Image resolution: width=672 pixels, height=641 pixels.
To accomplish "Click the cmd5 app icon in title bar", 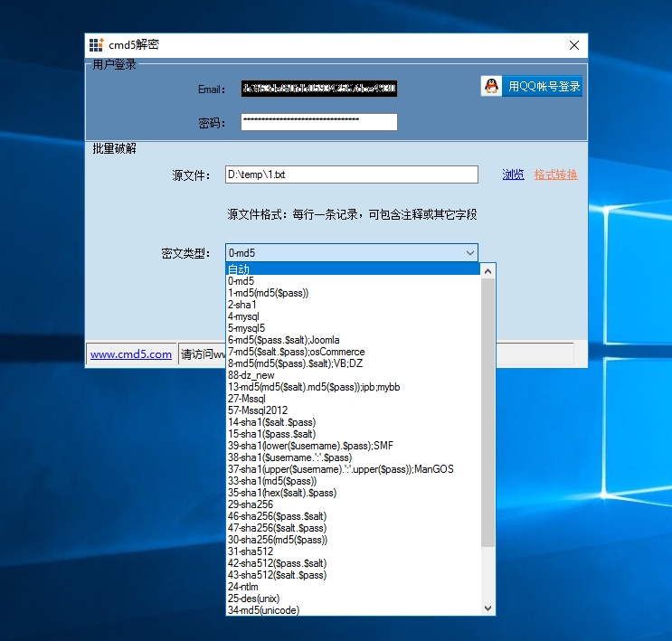I will tap(96, 44).
